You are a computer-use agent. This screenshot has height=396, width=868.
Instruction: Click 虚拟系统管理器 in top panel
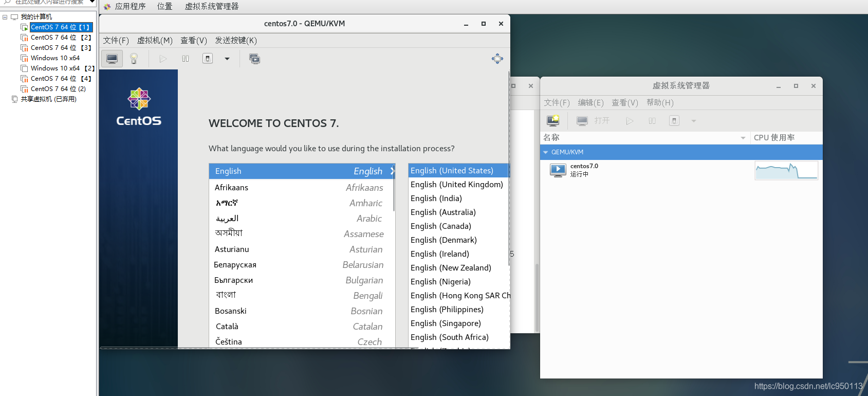[x=212, y=6]
